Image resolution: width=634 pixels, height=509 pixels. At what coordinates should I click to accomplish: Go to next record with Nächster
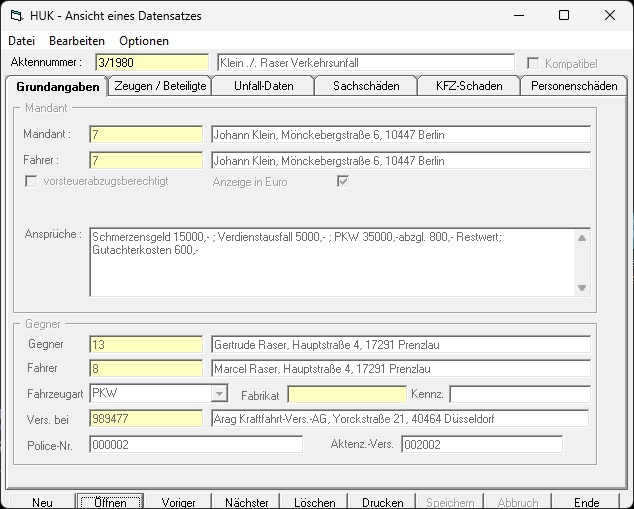(246, 502)
